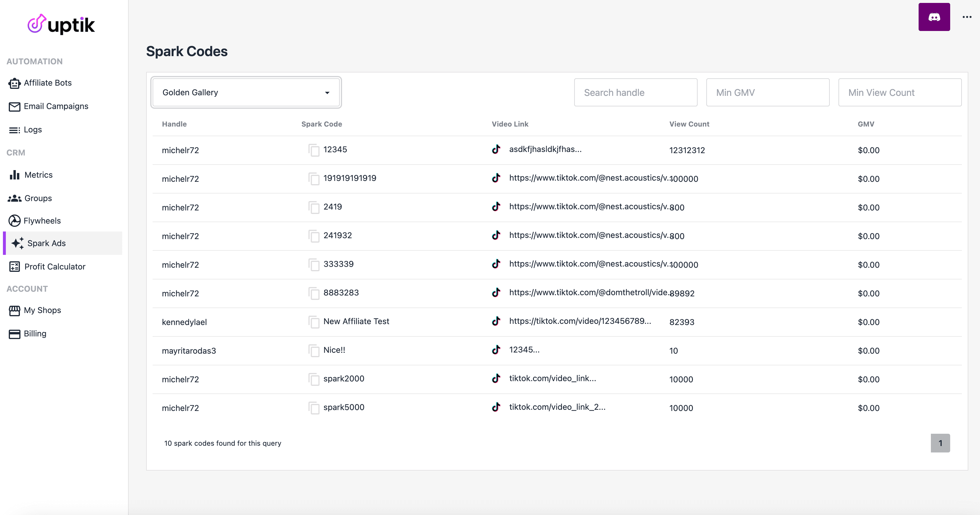This screenshot has width=980, height=515.
Task: Select the kennedylael handle
Action: click(184, 322)
